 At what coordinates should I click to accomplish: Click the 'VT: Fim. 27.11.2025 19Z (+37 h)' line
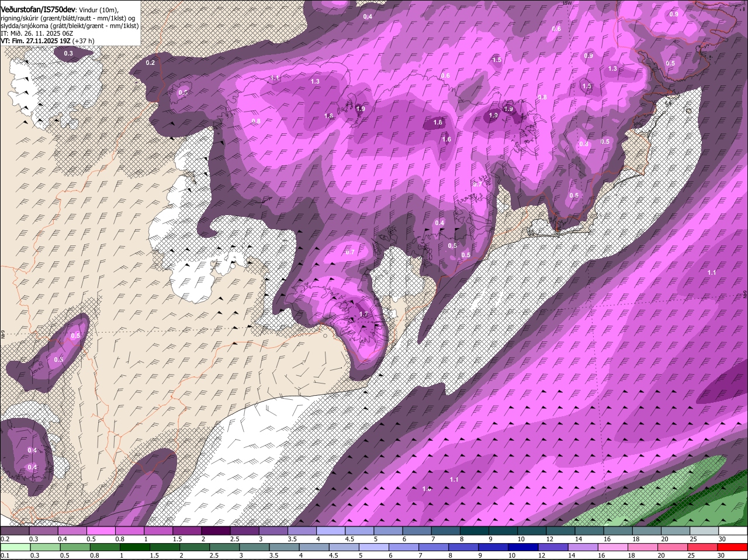click(x=47, y=41)
